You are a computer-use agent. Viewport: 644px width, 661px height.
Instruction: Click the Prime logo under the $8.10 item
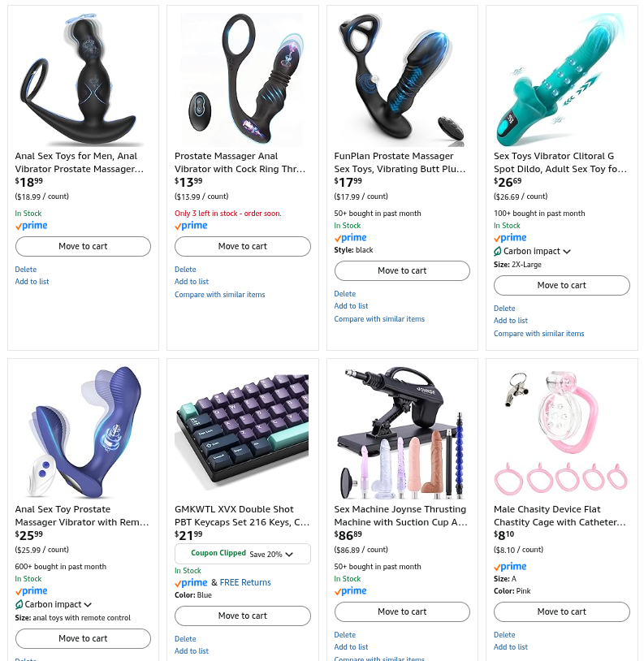click(x=510, y=567)
